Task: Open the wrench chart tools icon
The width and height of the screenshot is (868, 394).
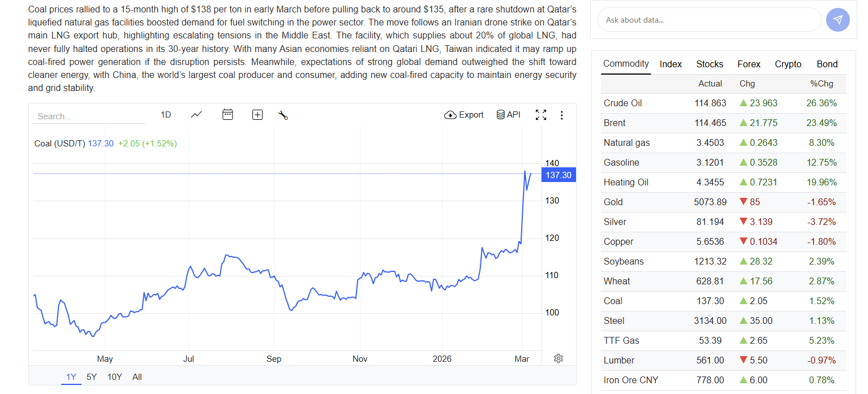Action: click(283, 115)
